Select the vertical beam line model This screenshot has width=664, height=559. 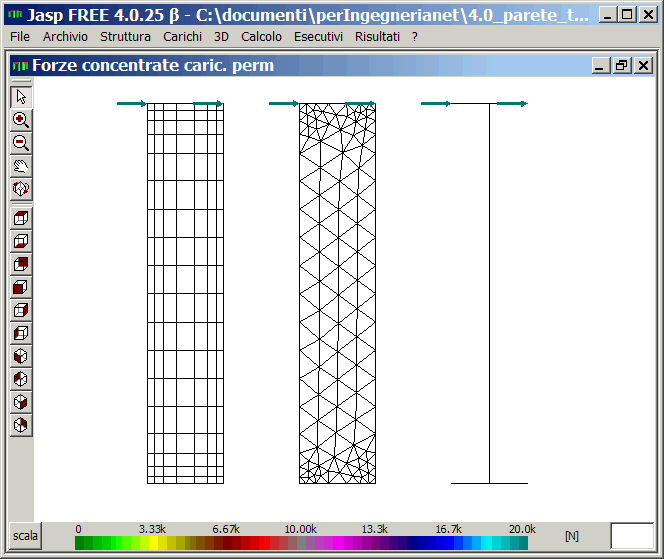click(490, 293)
